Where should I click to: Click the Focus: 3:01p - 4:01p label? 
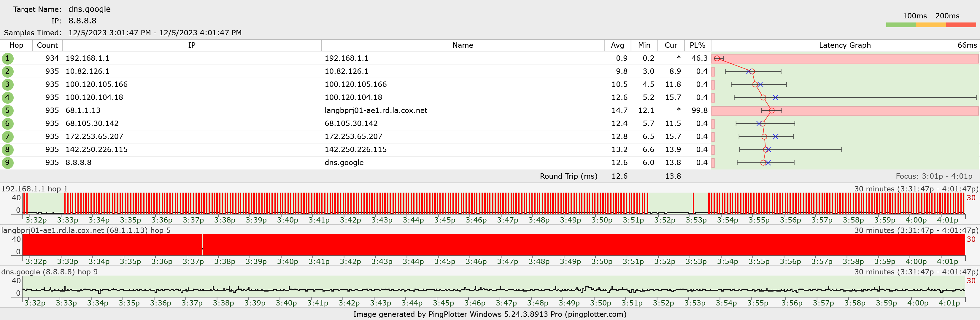(934, 176)
